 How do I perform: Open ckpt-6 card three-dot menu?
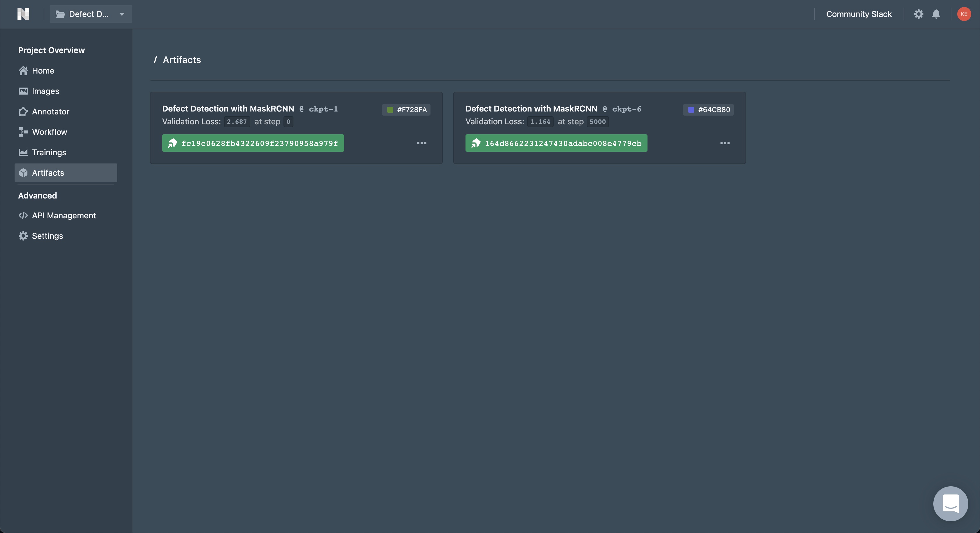coord(725,143)
